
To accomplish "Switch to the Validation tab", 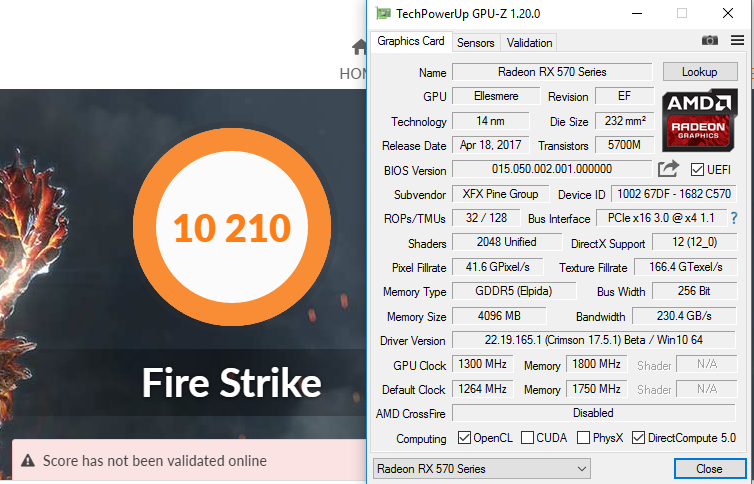I will [x=529, y=43].
